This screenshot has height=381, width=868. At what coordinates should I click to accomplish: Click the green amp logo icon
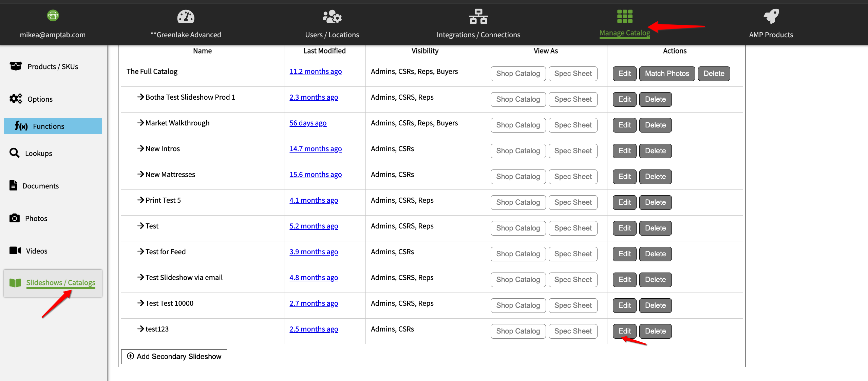[x=53, y=15]
